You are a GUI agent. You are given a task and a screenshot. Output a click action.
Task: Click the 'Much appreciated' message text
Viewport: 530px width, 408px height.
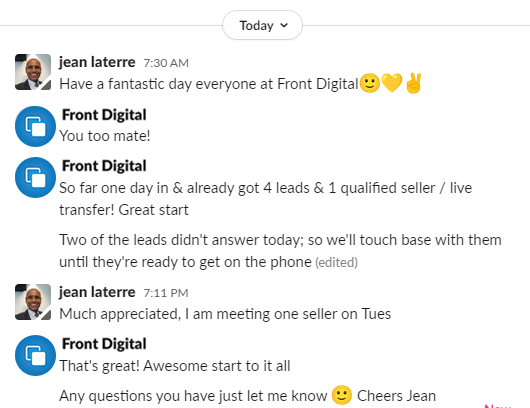pyautogui.click(x=225, y=314)
